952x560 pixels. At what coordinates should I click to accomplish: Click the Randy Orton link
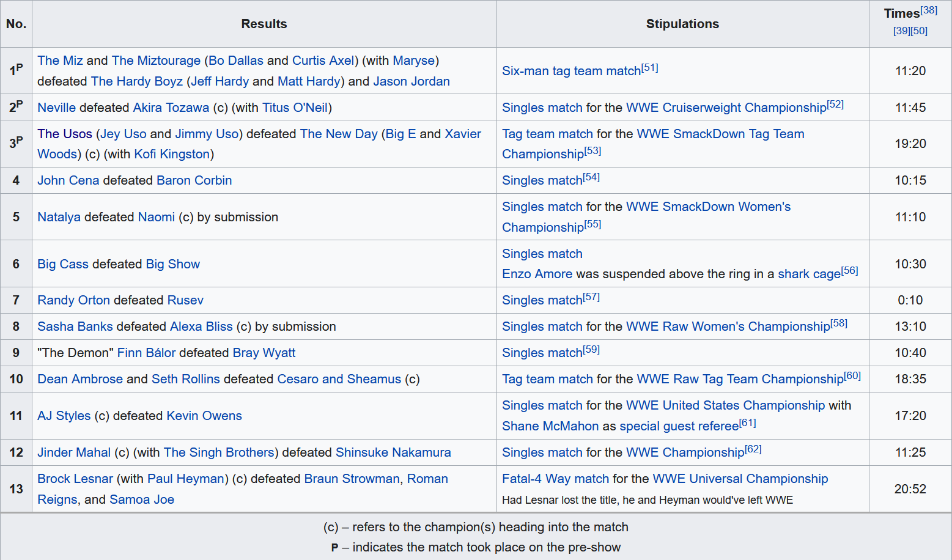tap(73, 300)
